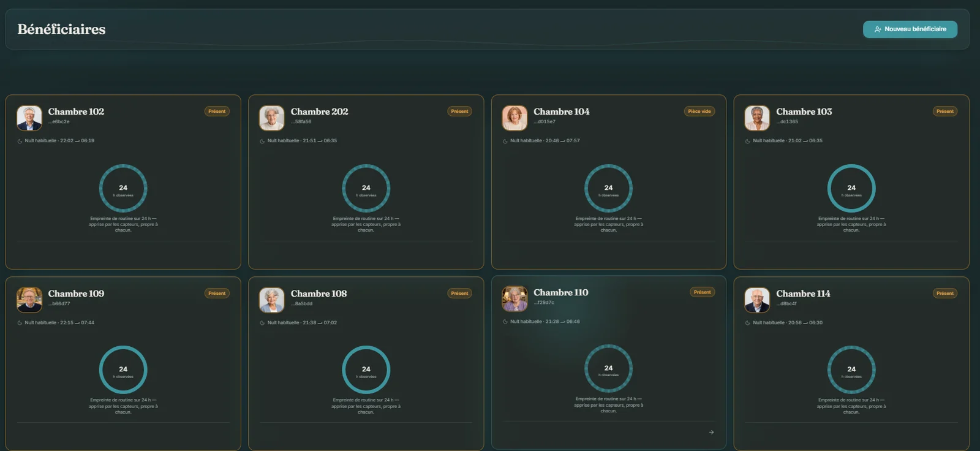Select the Présent status of Chambre 108
The height and width of the screenshot is (451, 980).
tap(459, 294)
